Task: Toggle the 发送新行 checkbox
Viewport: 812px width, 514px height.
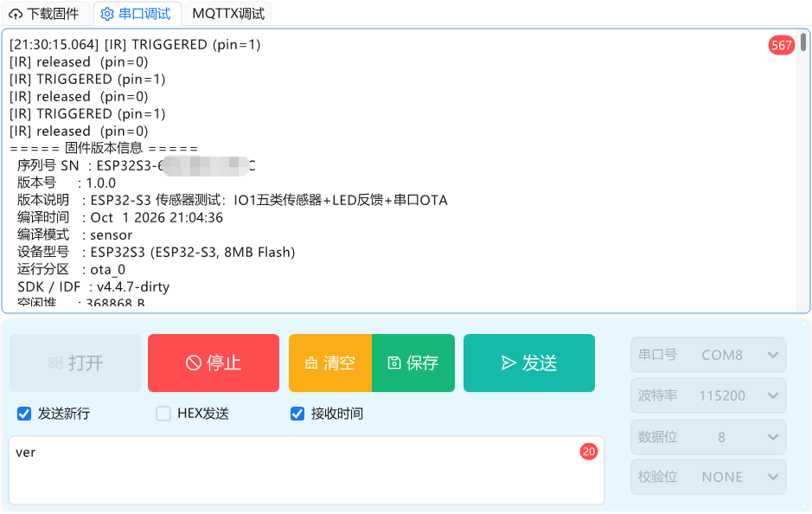Action: pyautogui.click(x=24, y=414)
